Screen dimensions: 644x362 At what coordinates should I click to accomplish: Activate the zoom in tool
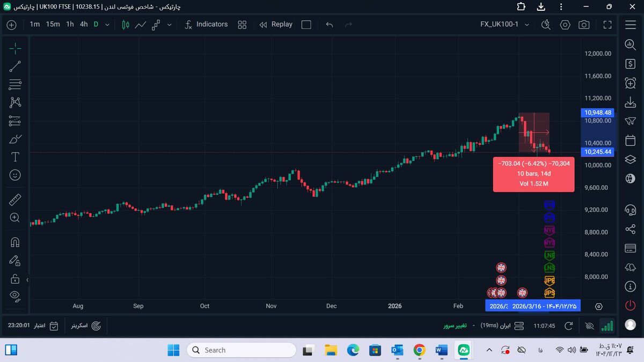click(15, 218)
